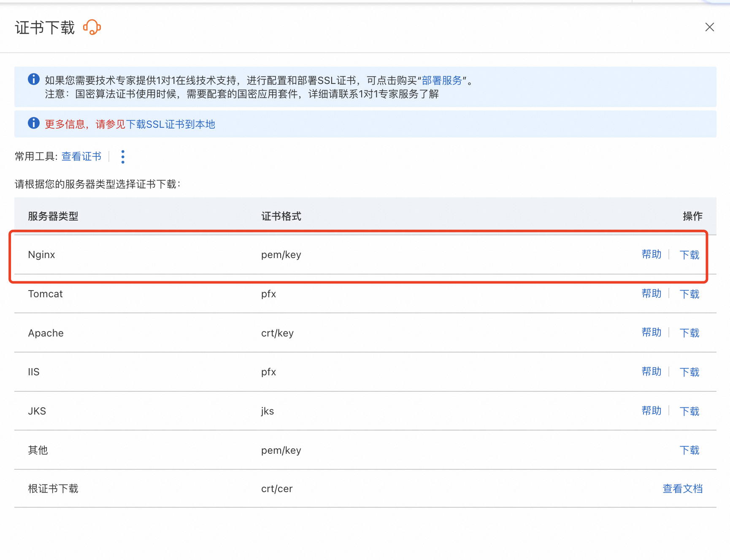The image size is (730, 560).
Task: Select the IIS server type cell
Action: point(34,372)
